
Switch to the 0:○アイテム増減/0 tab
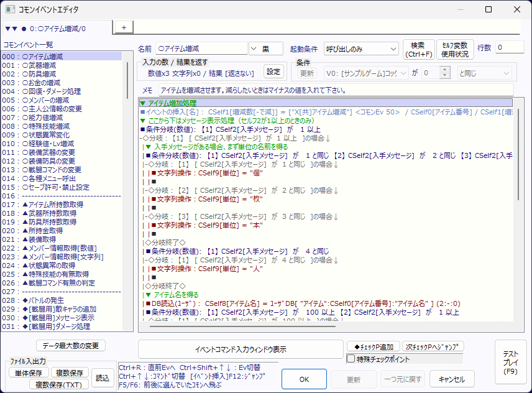click(x=56, y=28)
